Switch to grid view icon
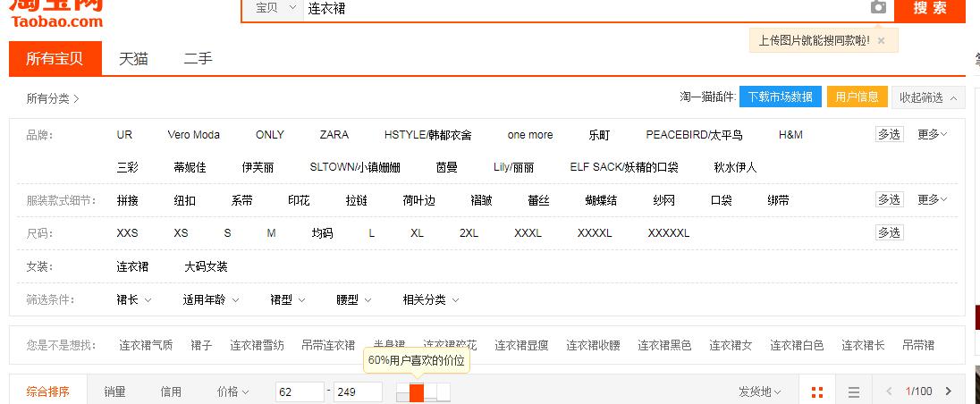Viewport: 980px width, 404px height. pos(817,392)
